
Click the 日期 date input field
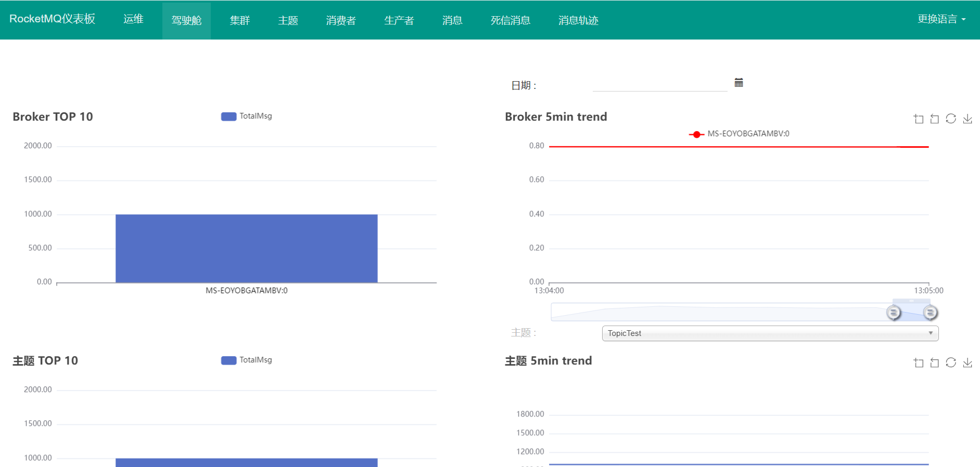[659, 84]
